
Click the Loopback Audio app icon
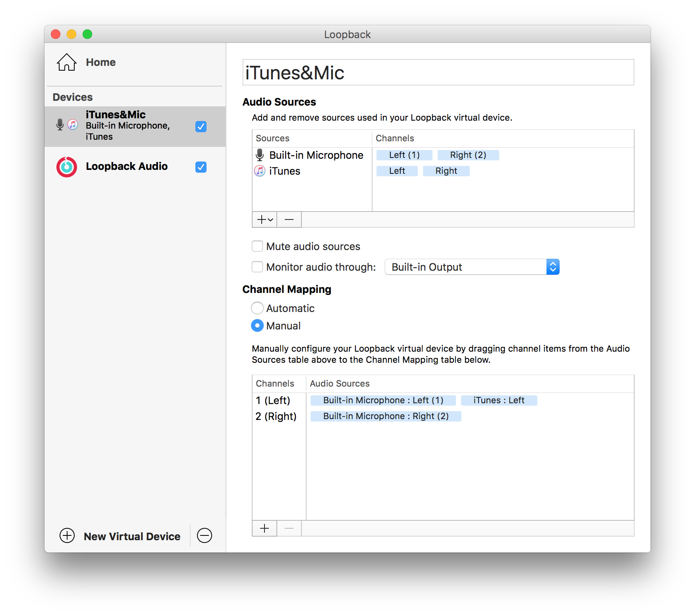point(66,167)
